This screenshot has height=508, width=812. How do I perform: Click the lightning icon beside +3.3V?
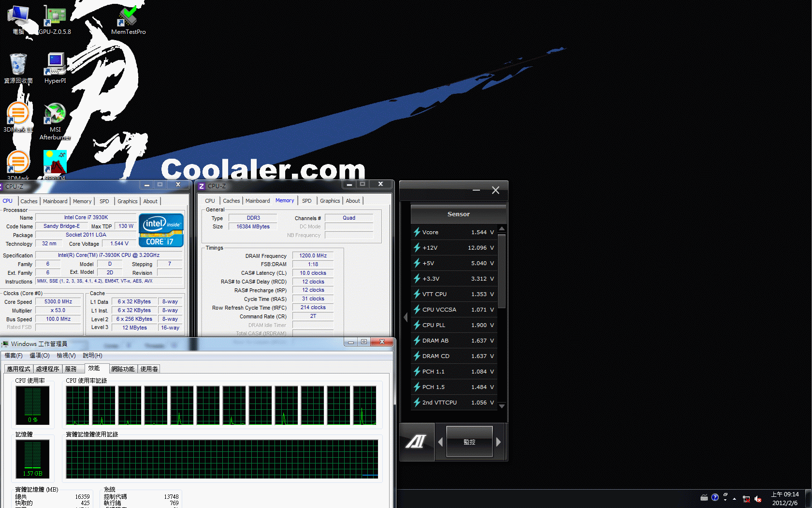pos(417,279)
